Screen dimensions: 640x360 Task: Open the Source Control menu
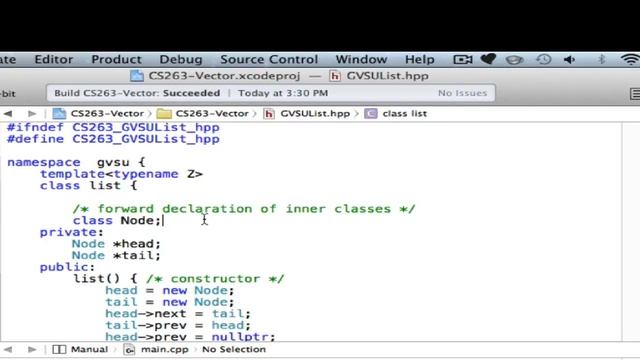pyautogui.click(x=269, y=60)
